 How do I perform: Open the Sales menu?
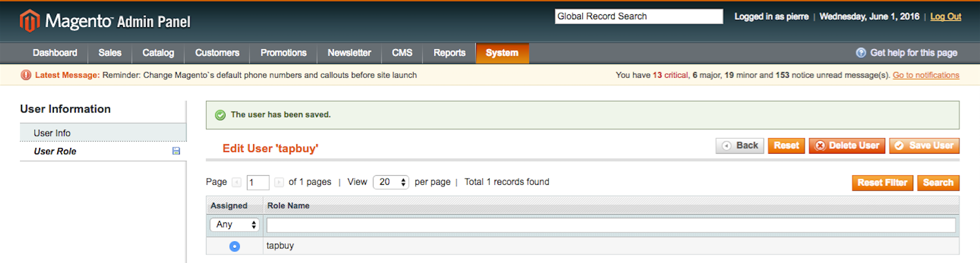click(x=110, y=53)
